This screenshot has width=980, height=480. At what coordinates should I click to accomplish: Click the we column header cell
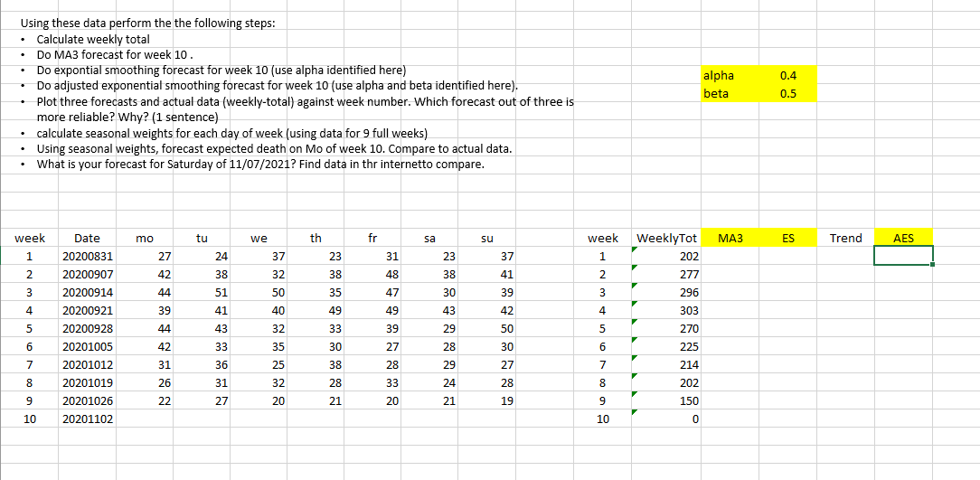coord(259,238)
